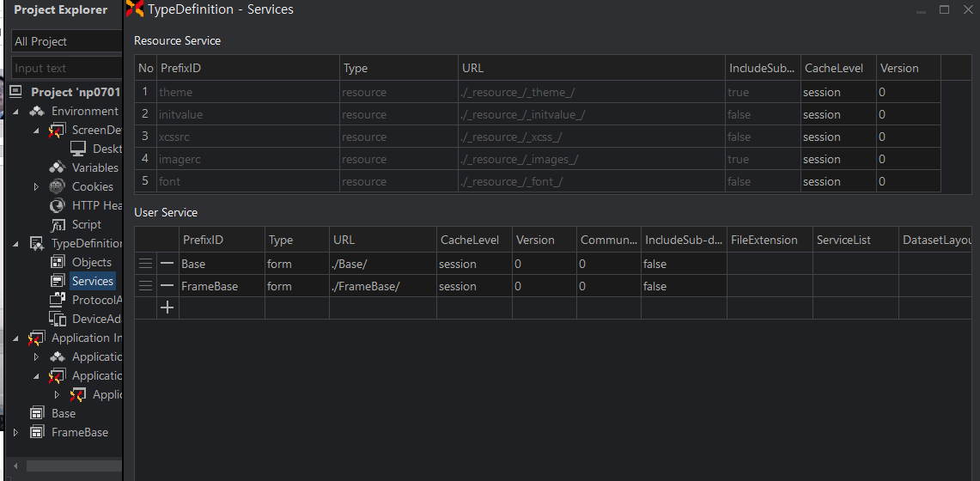This screenshot has height=481, width=980.
Task: Click the Application Information node icon
Action: (x=37, y=338)
